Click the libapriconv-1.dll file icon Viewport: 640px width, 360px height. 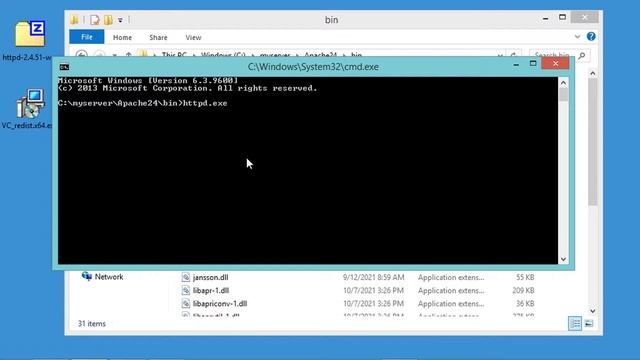(186, 304)
